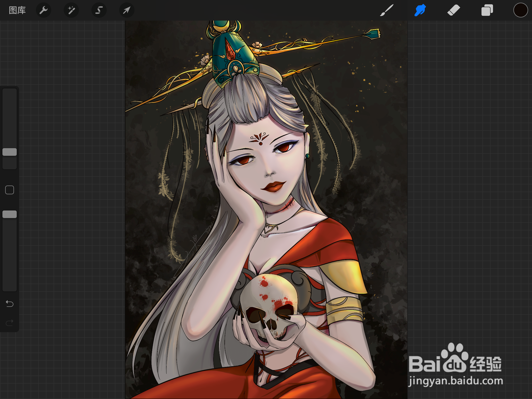Screen dimensions: 532x399
Task: Activate the Selection S-shaped tool
Action: coord(99,10)
